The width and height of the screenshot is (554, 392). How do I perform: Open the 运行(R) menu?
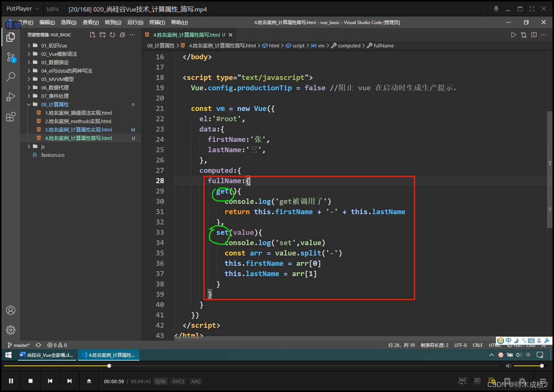pyautogui.click(x=135, y=23)
